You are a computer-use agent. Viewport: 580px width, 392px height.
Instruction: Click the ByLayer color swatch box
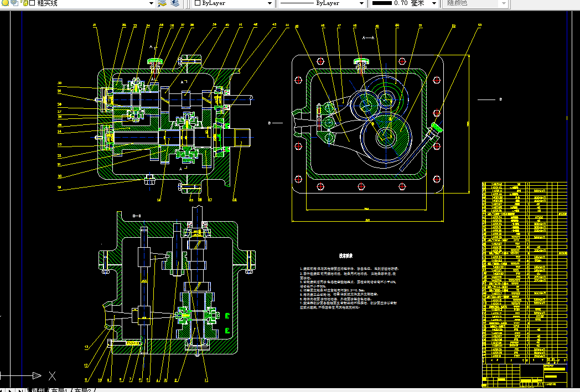(x=198, y=3)
